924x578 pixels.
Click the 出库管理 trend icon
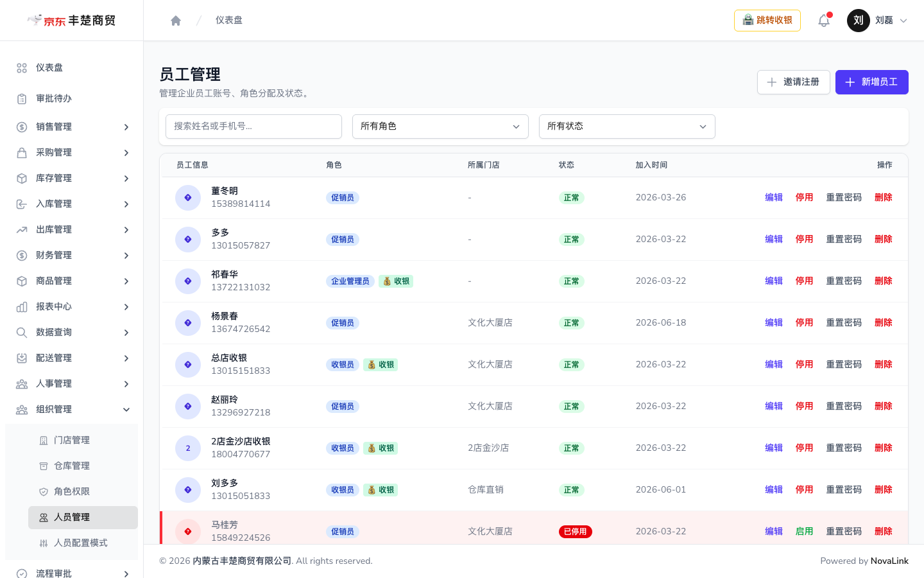pyautogui.click(x=22, y=230)
